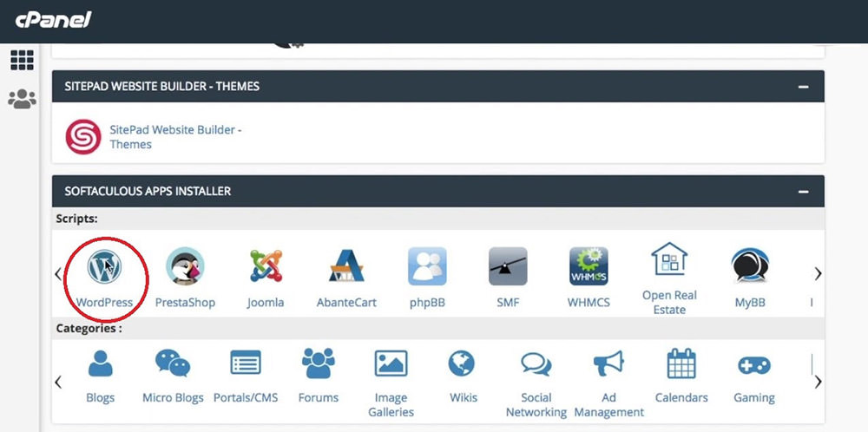Click the AbanteCart text label

[x=346, y=303]
